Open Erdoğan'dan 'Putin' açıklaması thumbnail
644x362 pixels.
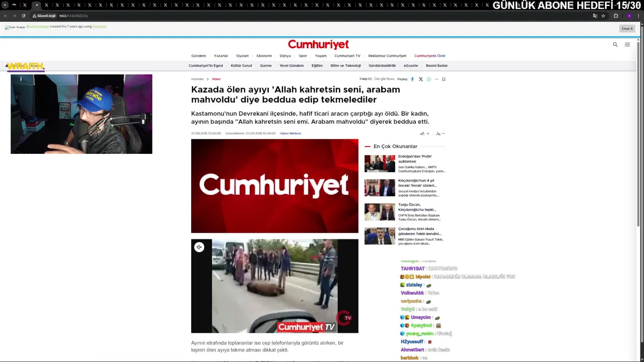[380, 163]
